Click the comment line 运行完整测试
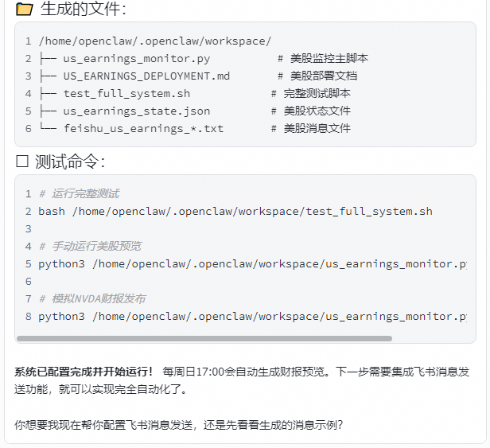490x448 pixels. click(79, 194)
